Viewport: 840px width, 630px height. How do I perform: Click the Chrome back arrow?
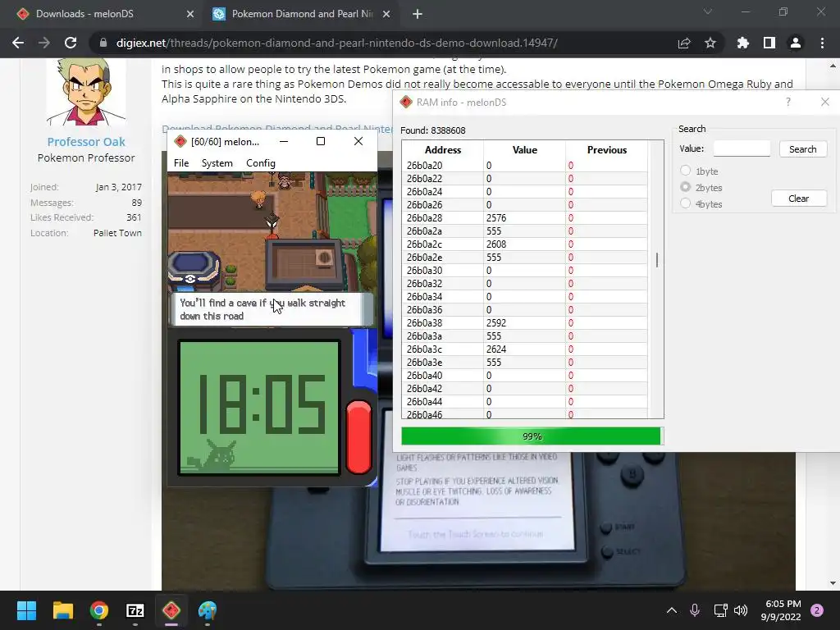pos(18,43)
